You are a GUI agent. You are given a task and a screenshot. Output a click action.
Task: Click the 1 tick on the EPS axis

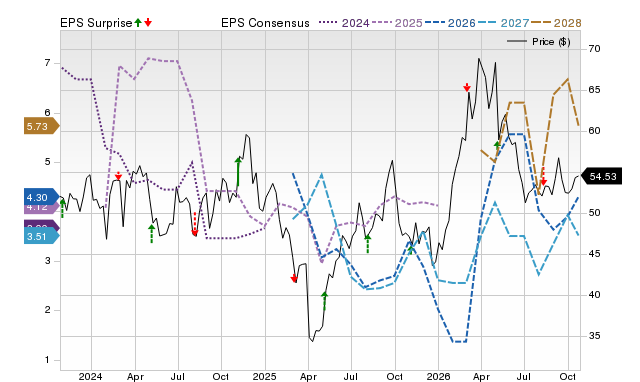click(x=47, y=360)
